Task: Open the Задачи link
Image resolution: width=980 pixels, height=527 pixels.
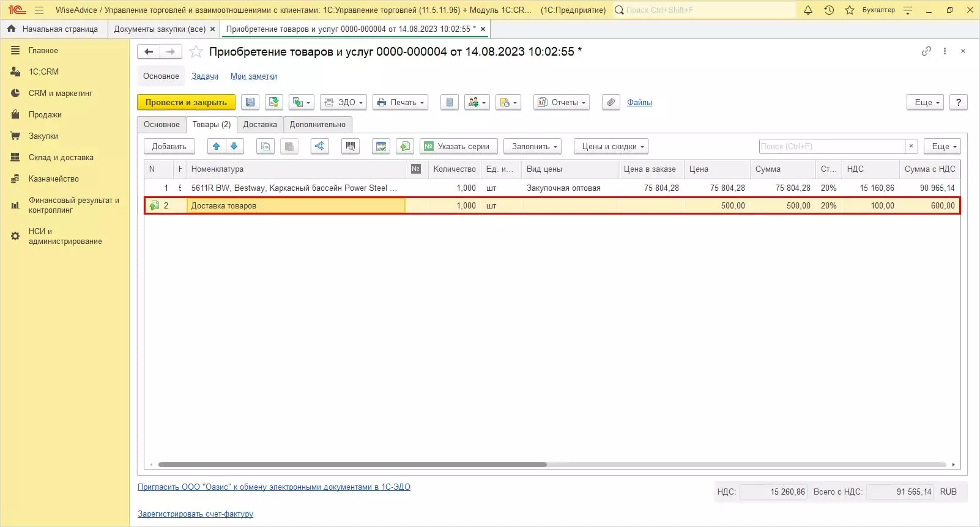Action: [205, 76]
